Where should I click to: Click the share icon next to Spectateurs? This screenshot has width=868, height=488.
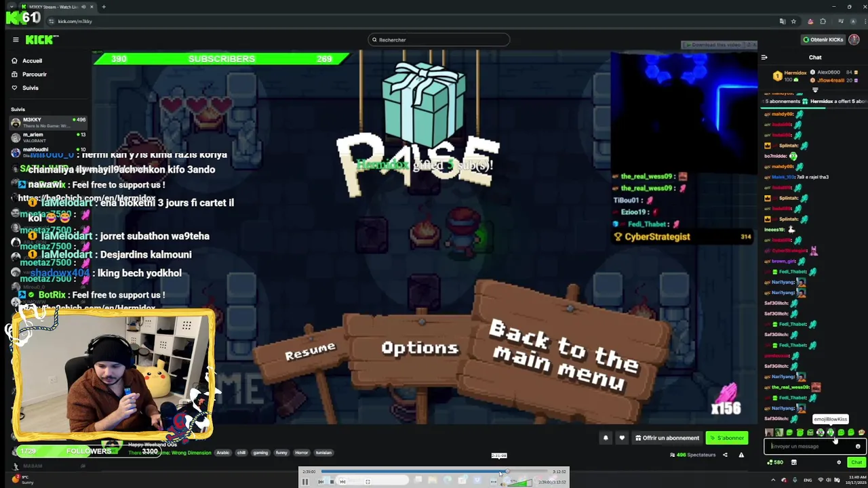click(725, 455)
